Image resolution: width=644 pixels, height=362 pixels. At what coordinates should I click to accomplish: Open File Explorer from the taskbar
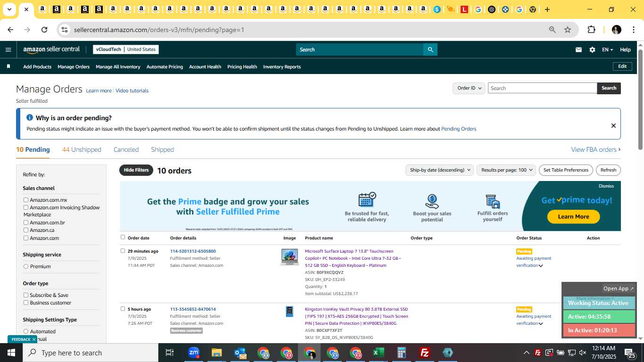pos(216,353)
